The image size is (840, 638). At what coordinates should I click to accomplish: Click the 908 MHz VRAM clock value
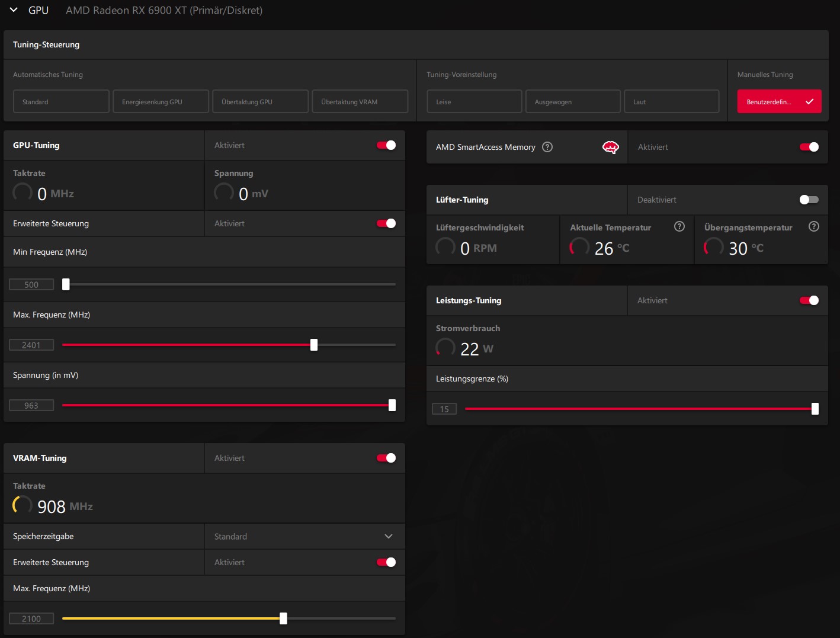65,506
